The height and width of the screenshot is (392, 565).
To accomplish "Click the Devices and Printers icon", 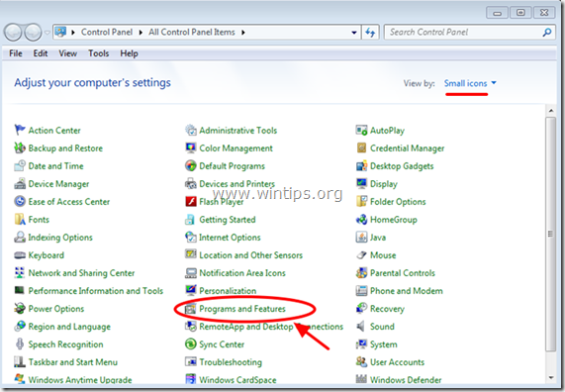I will click(191, 183).
